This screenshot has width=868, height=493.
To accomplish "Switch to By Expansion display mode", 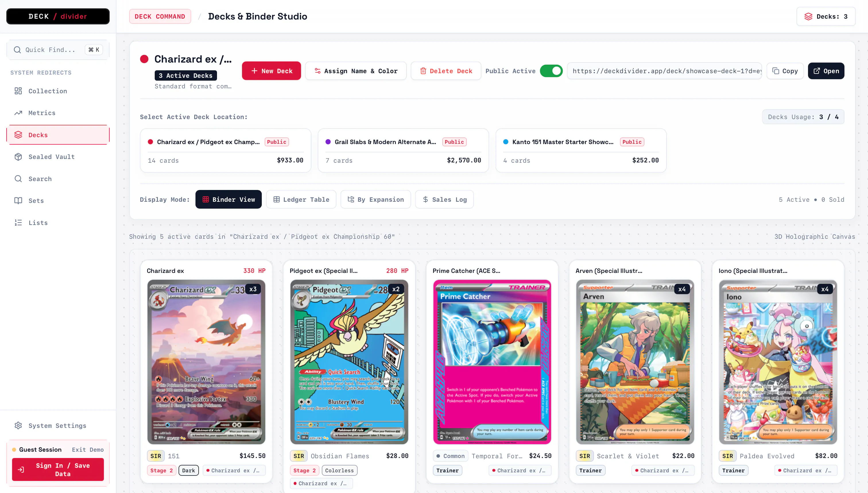I will pyautogui.click(x=375, y=199).
